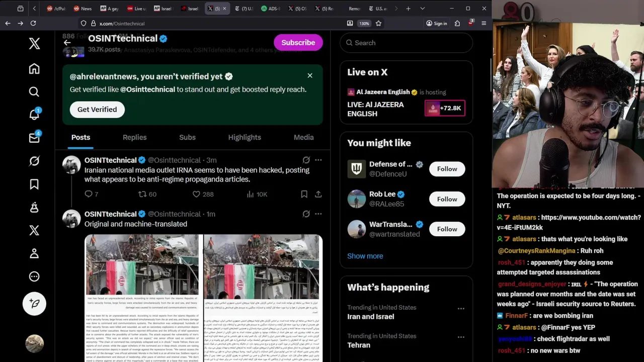Click the X search input field
Image resolution: width=644 pixels, height=362 pixels.
tap(406, 43)
